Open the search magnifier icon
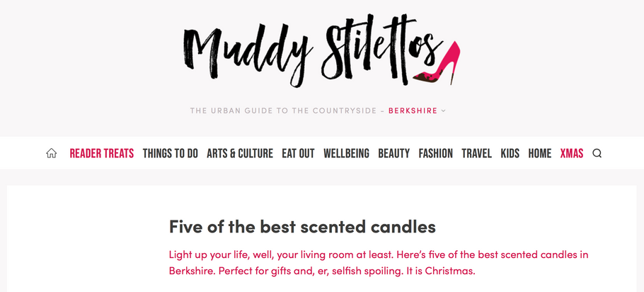Viewport: 644px width, 292px height. pyautogui.click(x=597, y=153)
